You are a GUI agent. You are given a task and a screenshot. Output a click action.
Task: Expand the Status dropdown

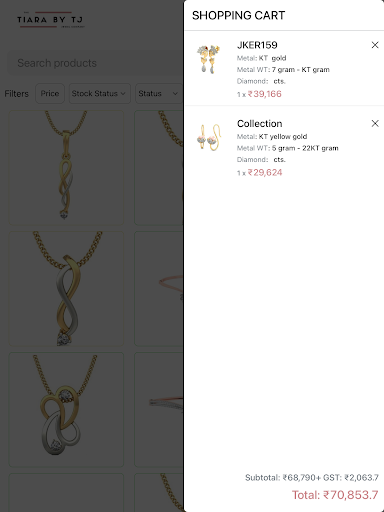159,93
